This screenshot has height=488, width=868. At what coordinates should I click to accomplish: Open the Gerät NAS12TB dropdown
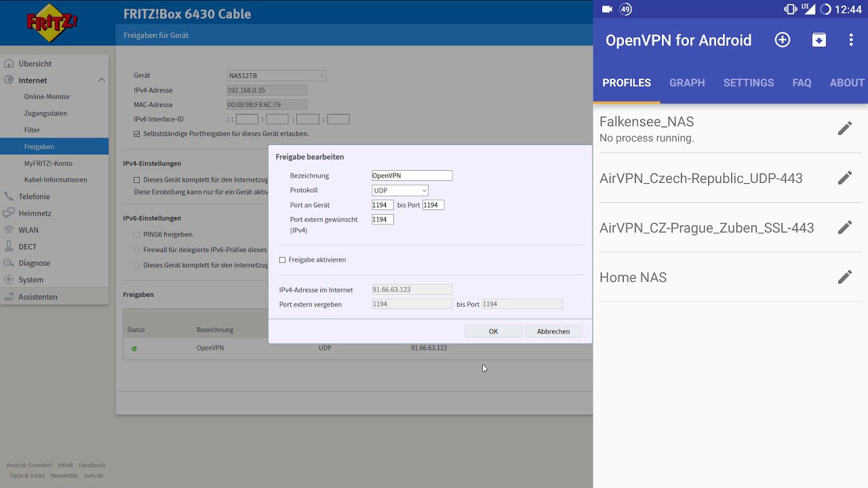(x=277, y=75)
